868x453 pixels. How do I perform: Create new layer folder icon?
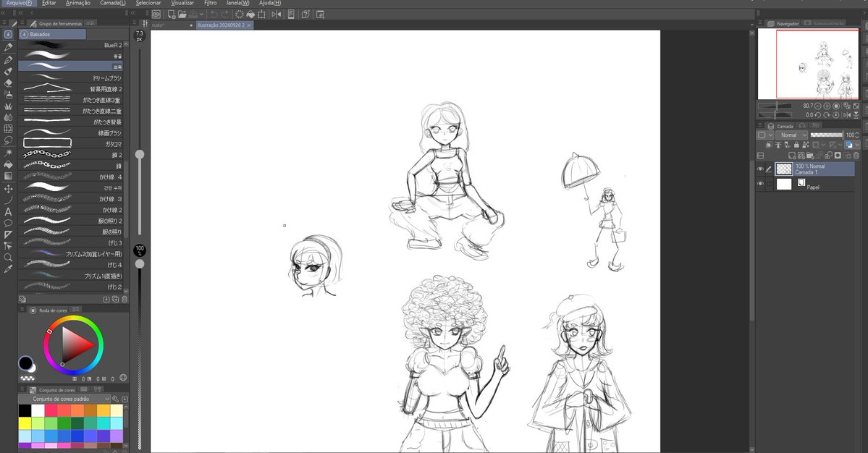pyautogui.click(x=809, y=156)
